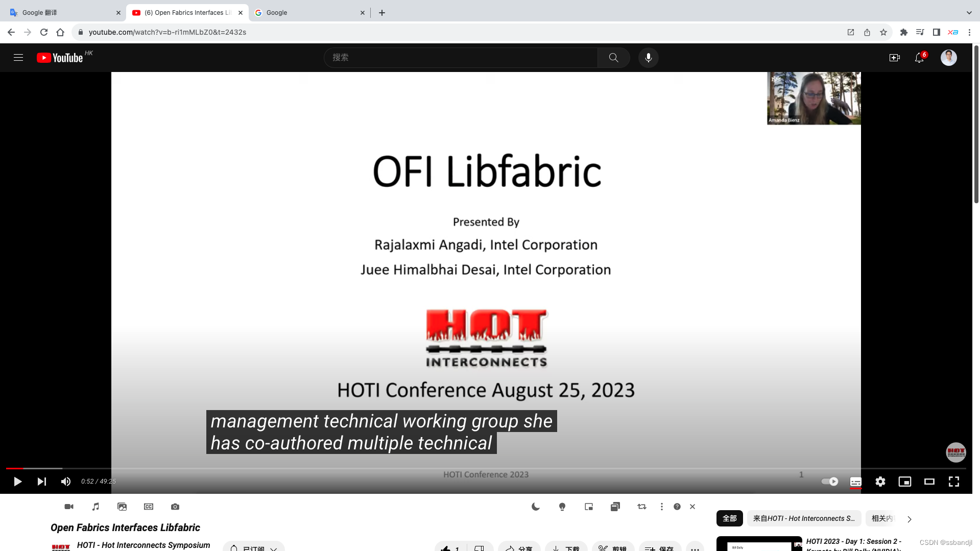Open the notifications bell

(919, 58)
